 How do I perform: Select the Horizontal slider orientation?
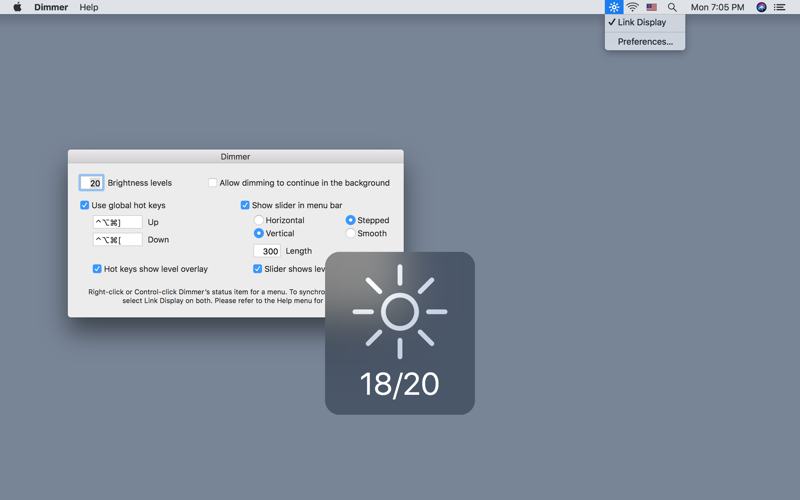259,220
